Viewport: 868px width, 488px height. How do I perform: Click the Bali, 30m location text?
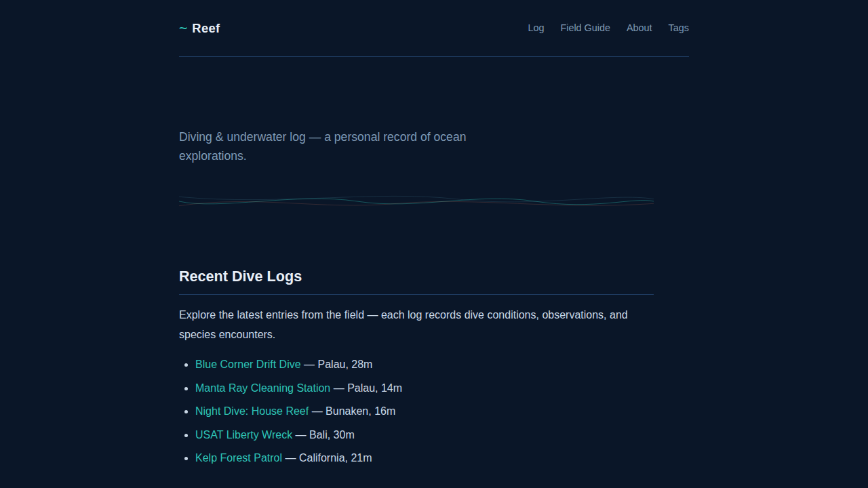click(332, 435)
